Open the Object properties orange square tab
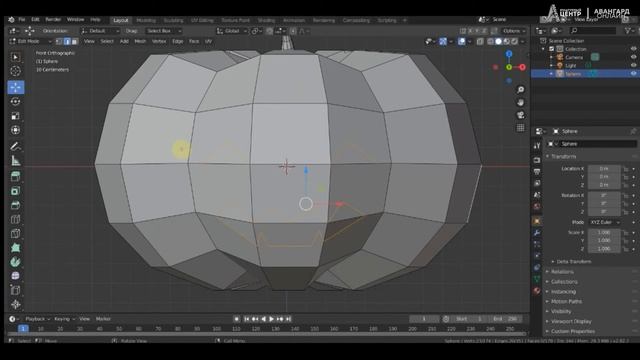This screenshot has width=640, height=360. point(537,221)
